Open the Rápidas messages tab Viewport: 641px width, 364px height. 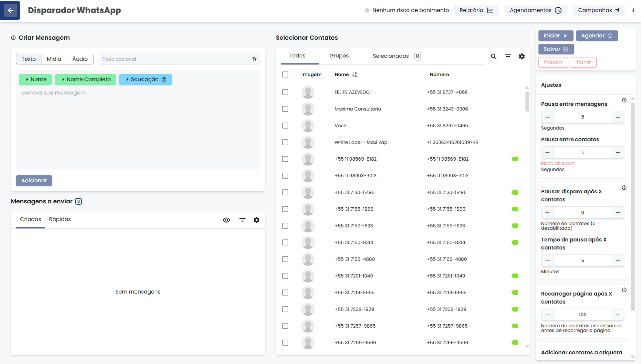[60, 219]
